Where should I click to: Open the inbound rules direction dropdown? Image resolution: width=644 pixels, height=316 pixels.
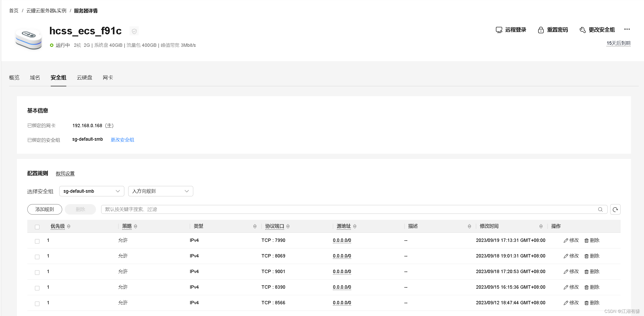coord(160,191)
